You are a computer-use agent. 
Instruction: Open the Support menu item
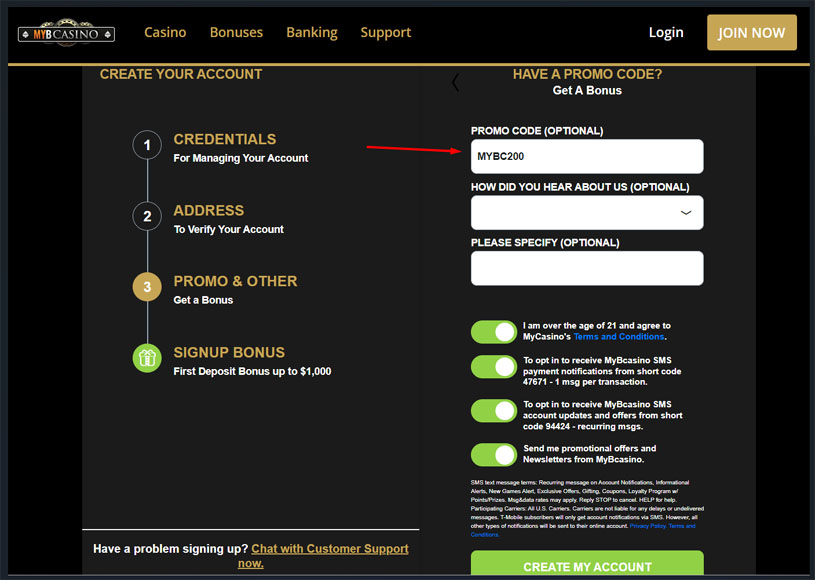[x=386, y=32]
